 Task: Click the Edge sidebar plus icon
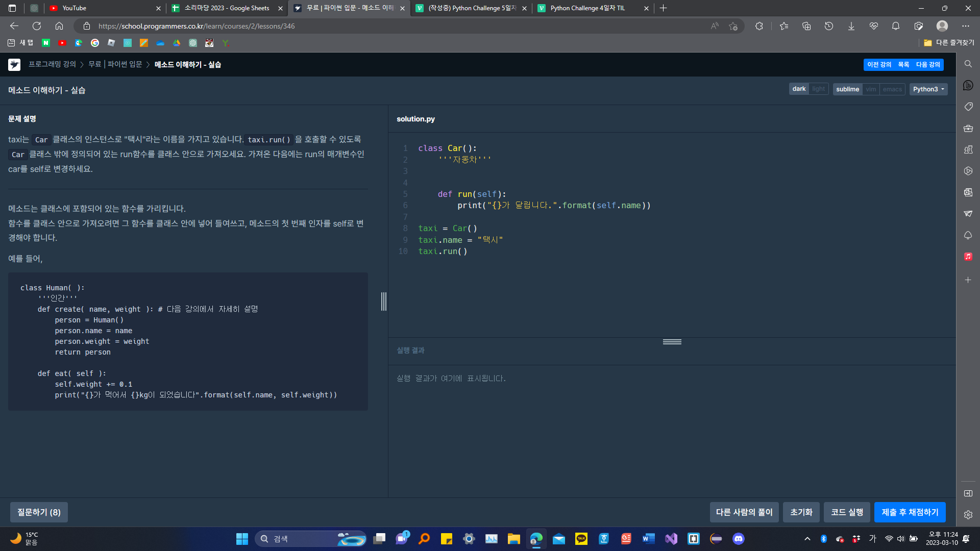[x=968, y=280]
